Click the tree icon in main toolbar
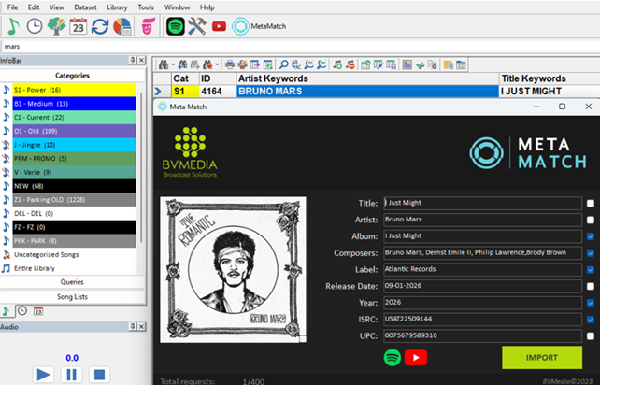642x412 pixels. [57, 27]
